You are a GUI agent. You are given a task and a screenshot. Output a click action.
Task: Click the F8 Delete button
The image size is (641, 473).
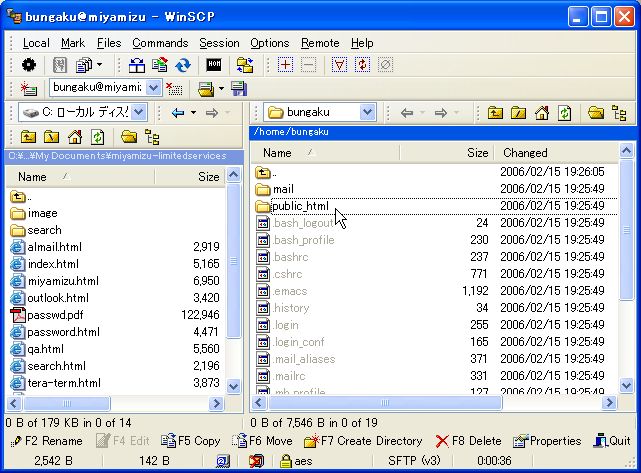tap(468, 441)
